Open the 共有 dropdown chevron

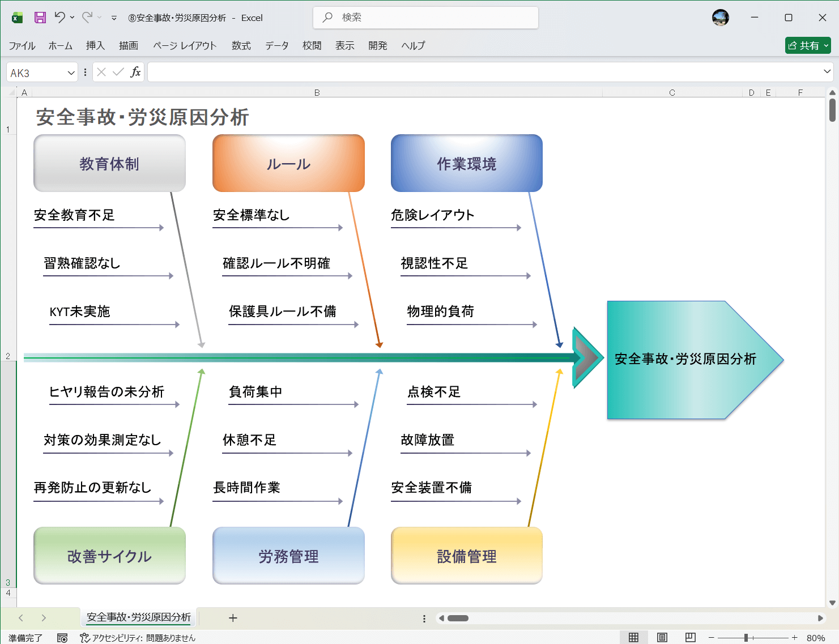click(x=825, y=45)
